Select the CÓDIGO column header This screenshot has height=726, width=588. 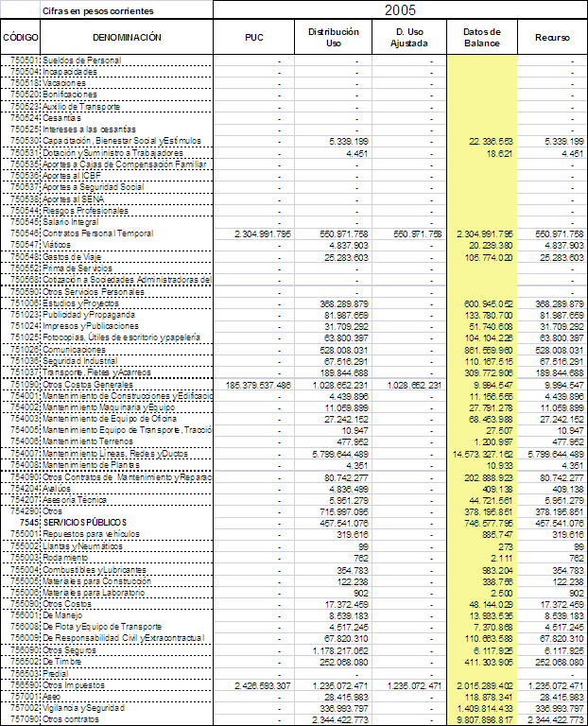click(x=19, y=38)
